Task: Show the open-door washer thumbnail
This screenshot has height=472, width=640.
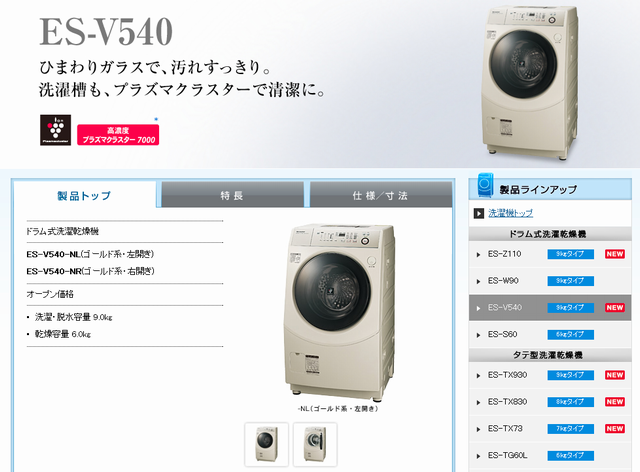Action: click(315, 444)
